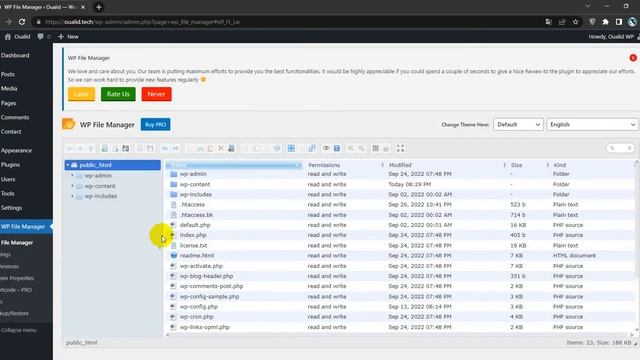The height and width of the screenshot is (360, 640).
Task: Click the eye Preview toolbar icon
Action: coord(326,148)
